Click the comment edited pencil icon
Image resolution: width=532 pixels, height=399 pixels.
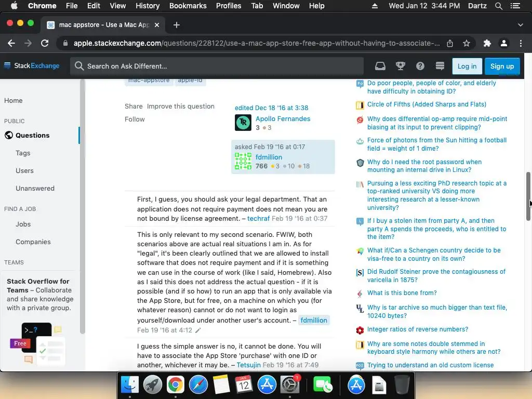coord(198,330)
